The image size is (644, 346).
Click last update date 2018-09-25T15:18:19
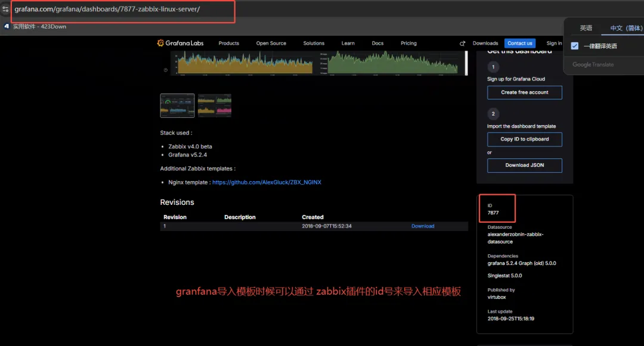pos(510,319)
